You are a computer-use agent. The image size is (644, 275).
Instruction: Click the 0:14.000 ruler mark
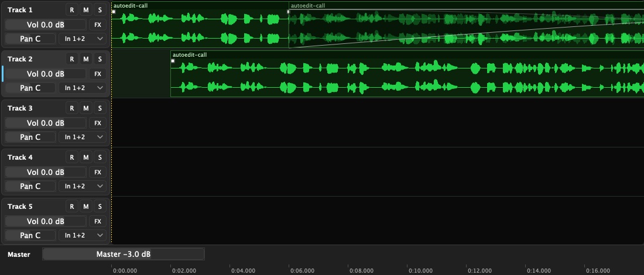point(539,270)
